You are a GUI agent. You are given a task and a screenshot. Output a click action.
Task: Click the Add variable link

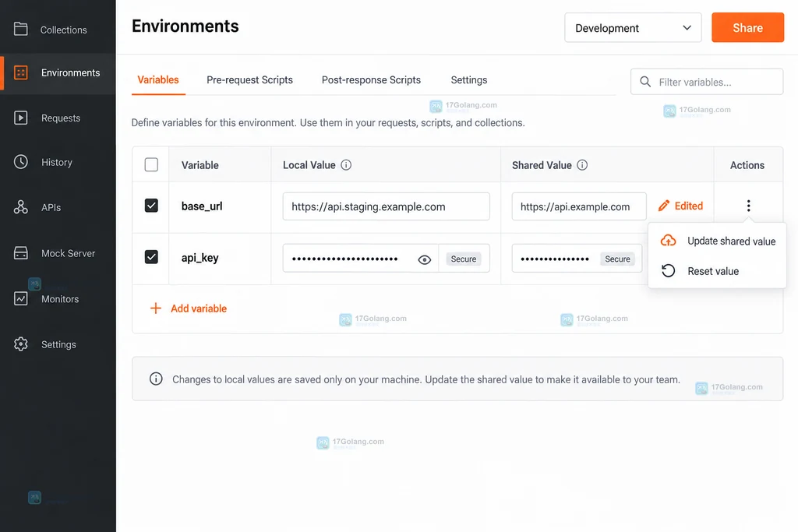[199, 308]
